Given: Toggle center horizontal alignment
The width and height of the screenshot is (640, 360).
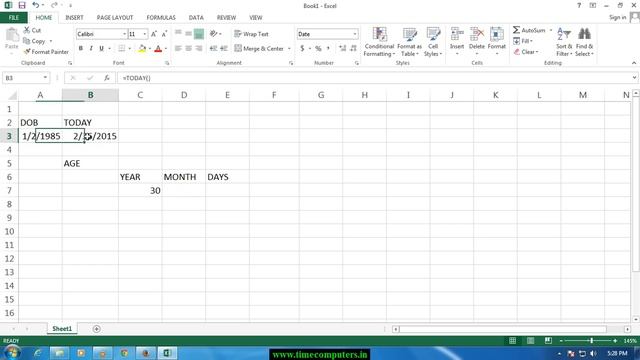Looking at the screenshot, I should pos(188,48).
